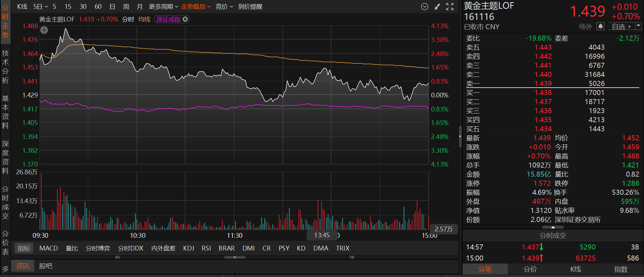Viewport: 644px width, 277px height.
Task: Enter fullscreen chart with expand icon
Action: click(450, 7)
